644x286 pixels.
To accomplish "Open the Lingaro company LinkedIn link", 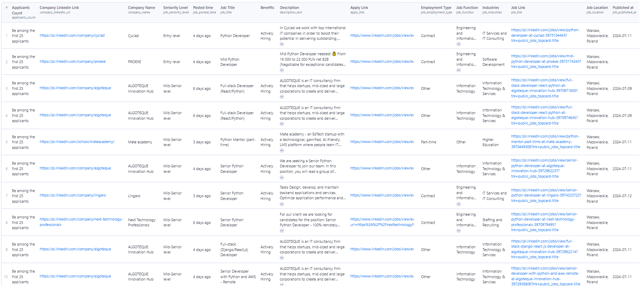I will pyautogui.click(x=73, y=195).
